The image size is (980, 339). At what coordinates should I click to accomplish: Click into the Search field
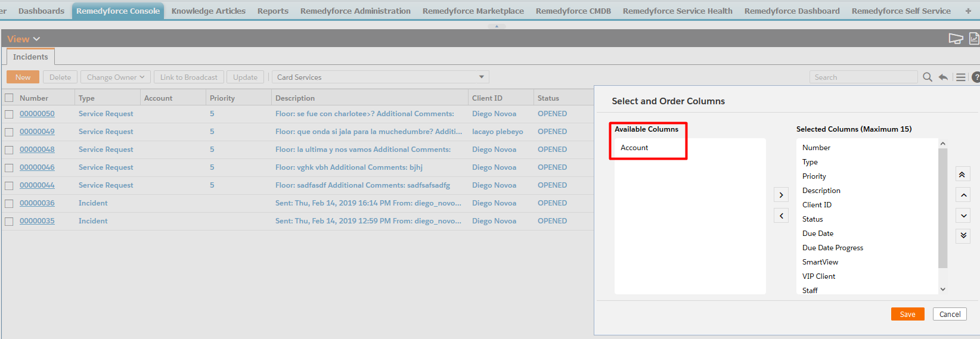(863, 77)
